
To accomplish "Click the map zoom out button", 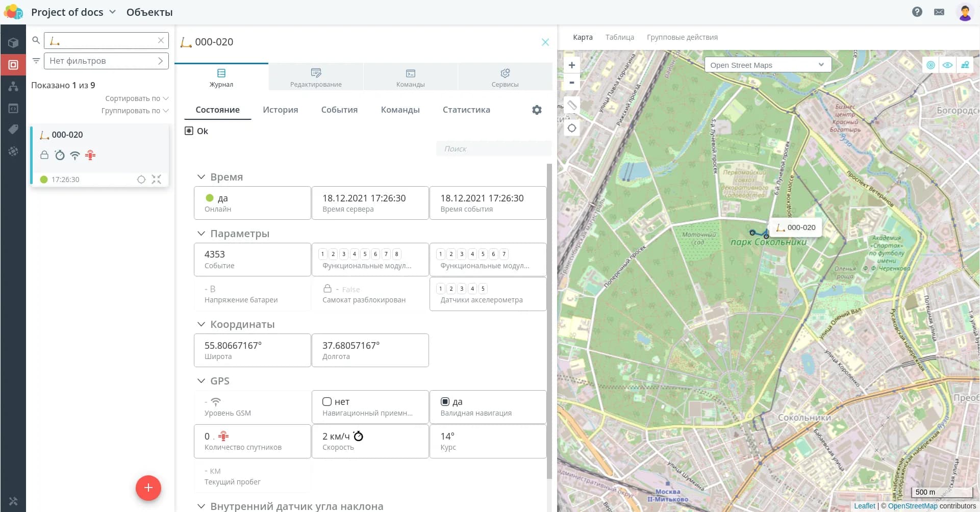I will click(x=571, y=83).
